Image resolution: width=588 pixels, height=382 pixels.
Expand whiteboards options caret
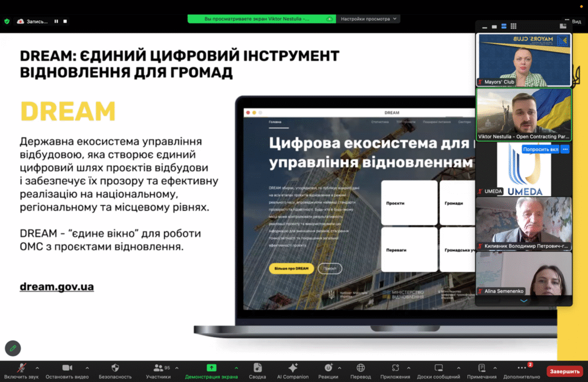pyautogui.click(x=458, y=368)
